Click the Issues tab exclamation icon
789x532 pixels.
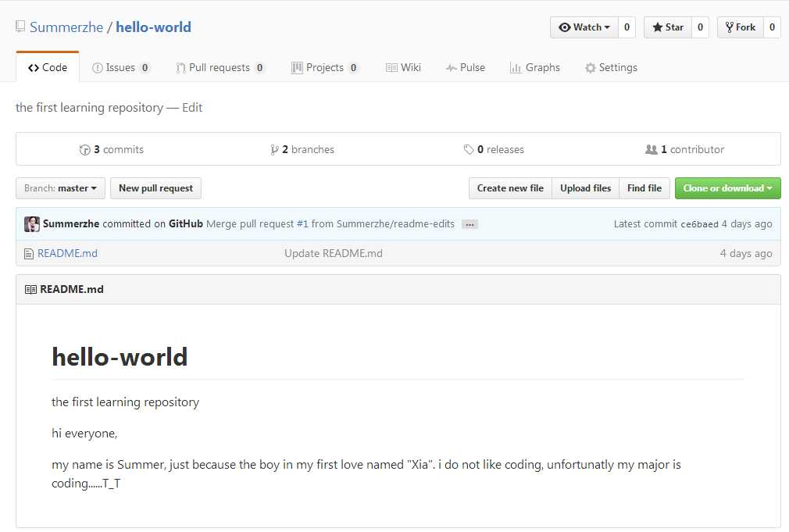pyautogui.click(x=98, y=68)
